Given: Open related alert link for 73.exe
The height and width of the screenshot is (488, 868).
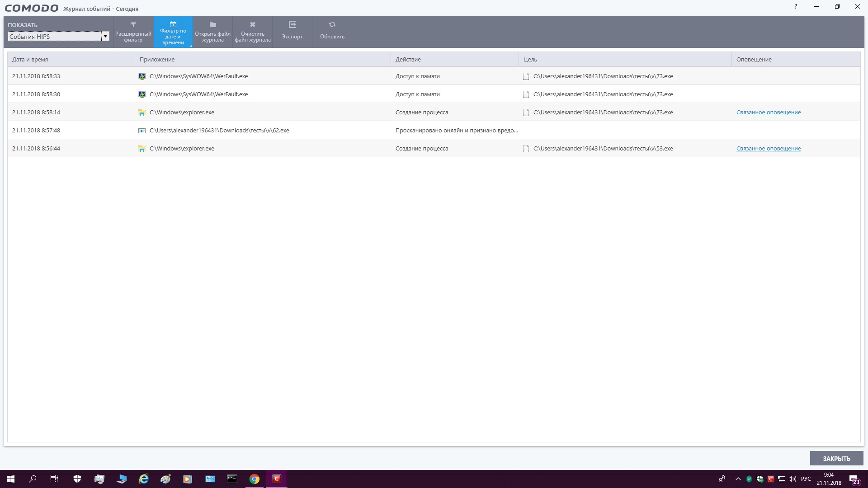Looking at the screenshot, I should pyautogui.click(x=768, y=113).
